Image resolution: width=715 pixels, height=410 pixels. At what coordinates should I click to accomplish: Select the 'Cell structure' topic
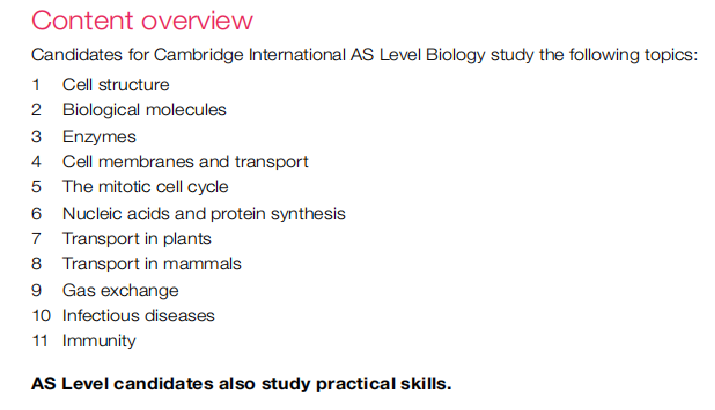coord(115,84)
